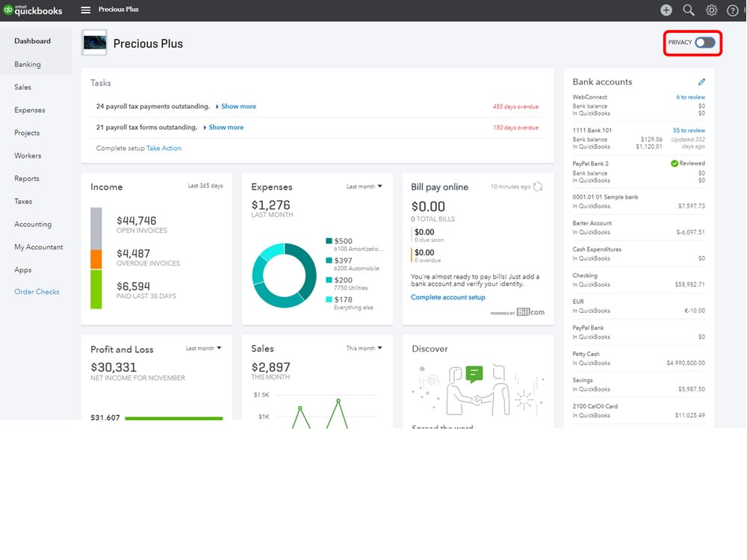Open Apps in sidebar
The image size is (747, 560).
[23, 270]
